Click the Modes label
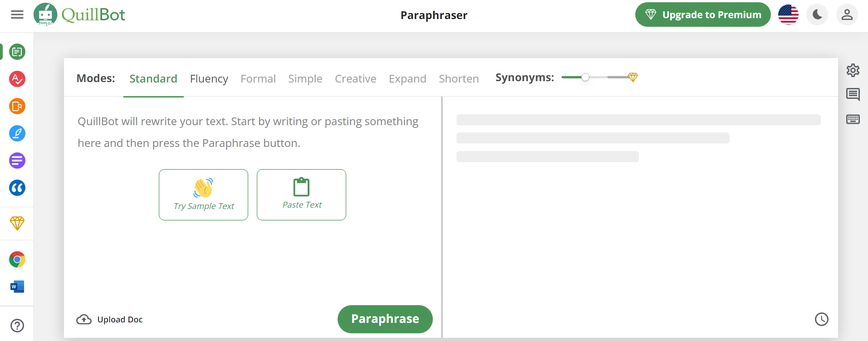 tap(96, 78)
